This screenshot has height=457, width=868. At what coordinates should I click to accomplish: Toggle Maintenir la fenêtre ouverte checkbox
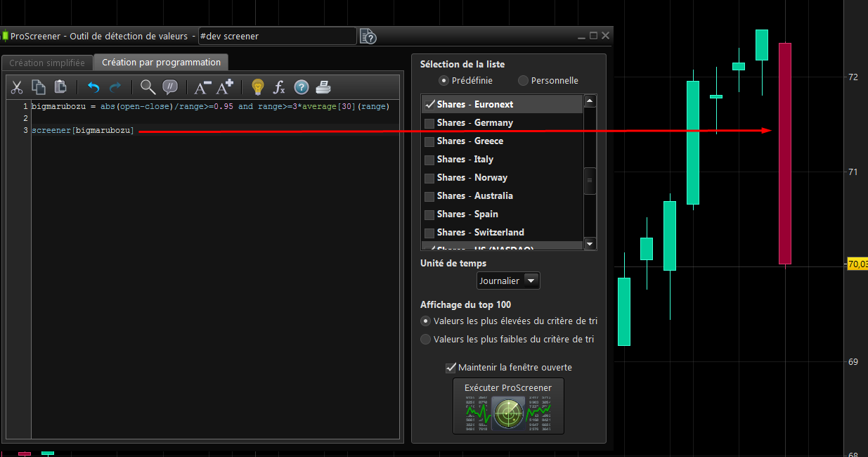click(451, 368)
